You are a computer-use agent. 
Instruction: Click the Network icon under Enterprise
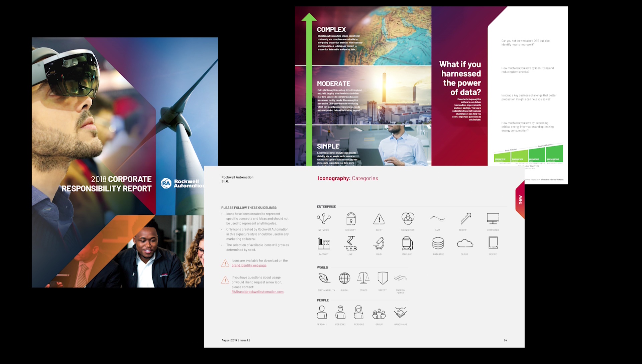[324, 219]
